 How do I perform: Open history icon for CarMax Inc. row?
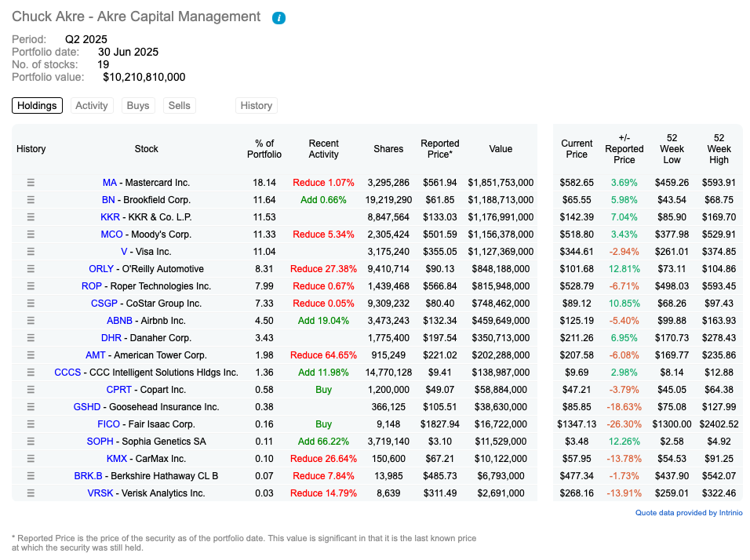click(31, 459)
